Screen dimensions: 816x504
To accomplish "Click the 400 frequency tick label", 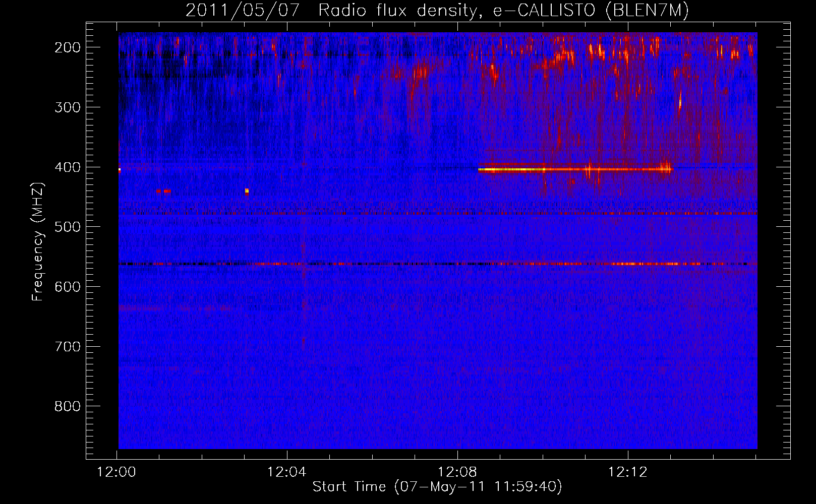I will pyautogui.click(x=68, y=167).
